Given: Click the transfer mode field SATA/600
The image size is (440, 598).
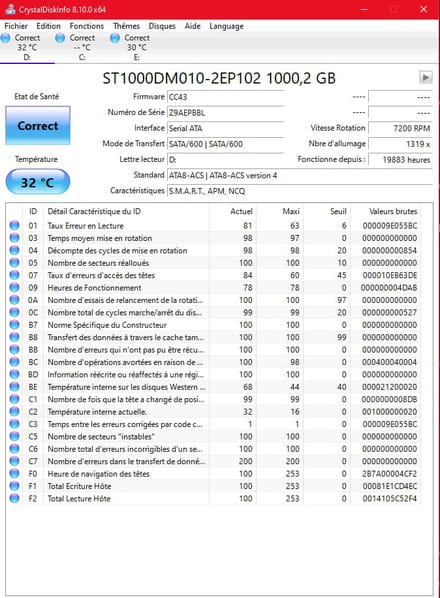Looking at the screenshot, I should (226, 144).
